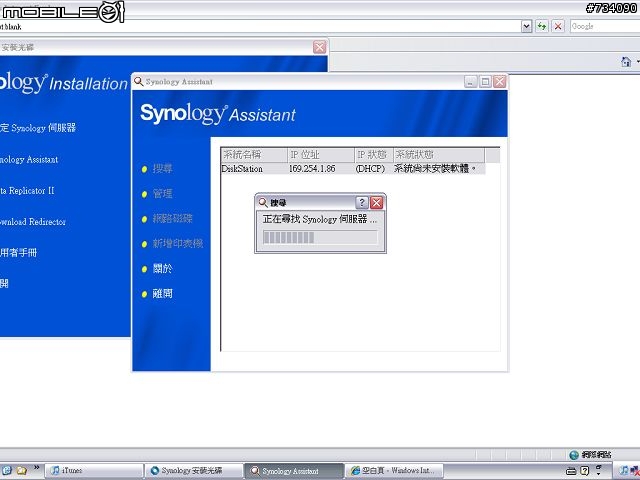Image resolution: width=640 pixels, height=480 pixels.
Task: Click the browser green refresh icon
Action: [x=542, y=27]
